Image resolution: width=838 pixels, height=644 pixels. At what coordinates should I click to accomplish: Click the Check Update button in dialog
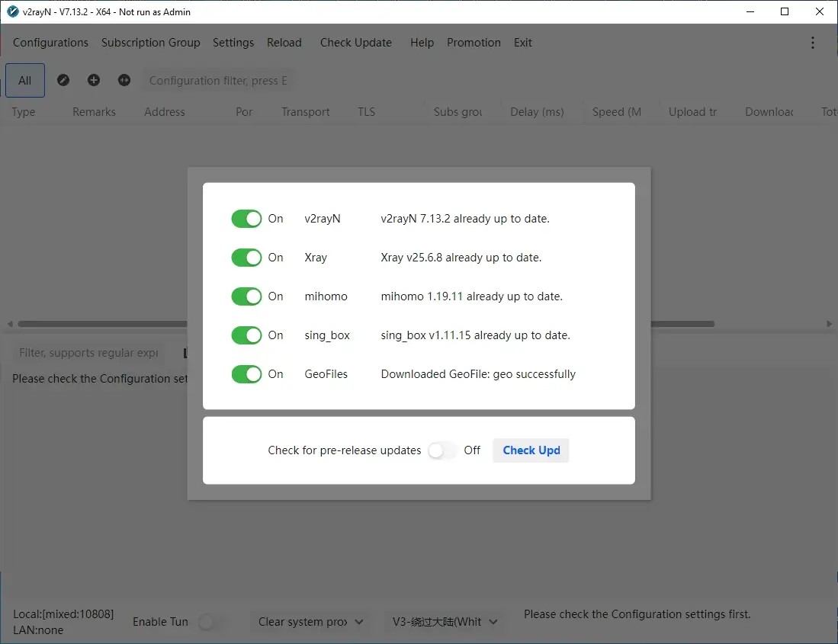(531, 450)
